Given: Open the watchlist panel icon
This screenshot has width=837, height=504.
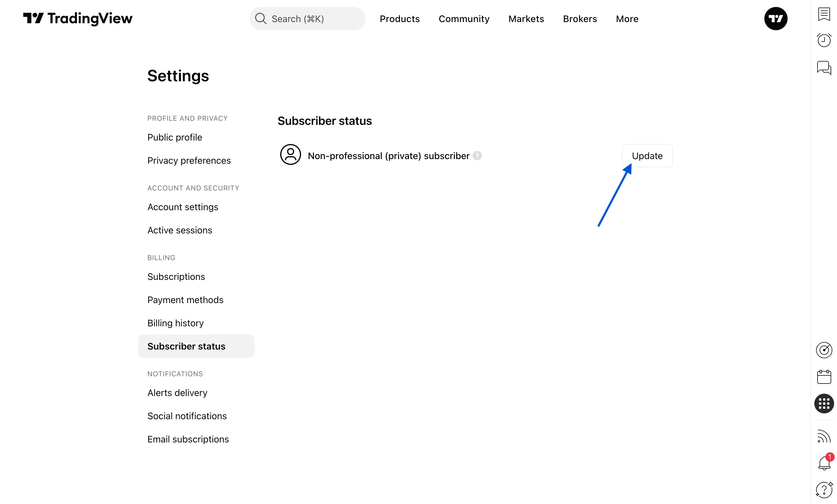Looking at the screenshot, I should (824, 14).
